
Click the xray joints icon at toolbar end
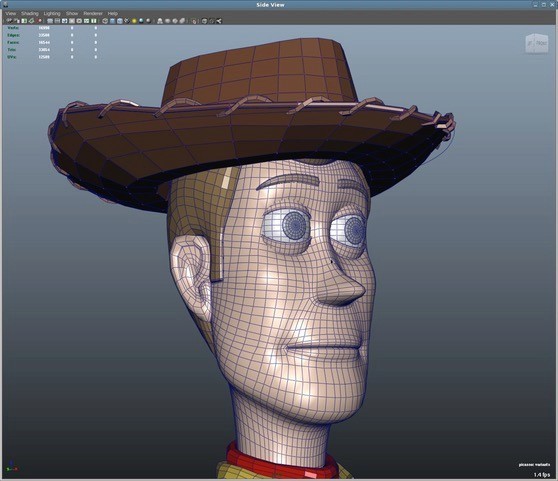pyautogui.click(x=219, y=21)
